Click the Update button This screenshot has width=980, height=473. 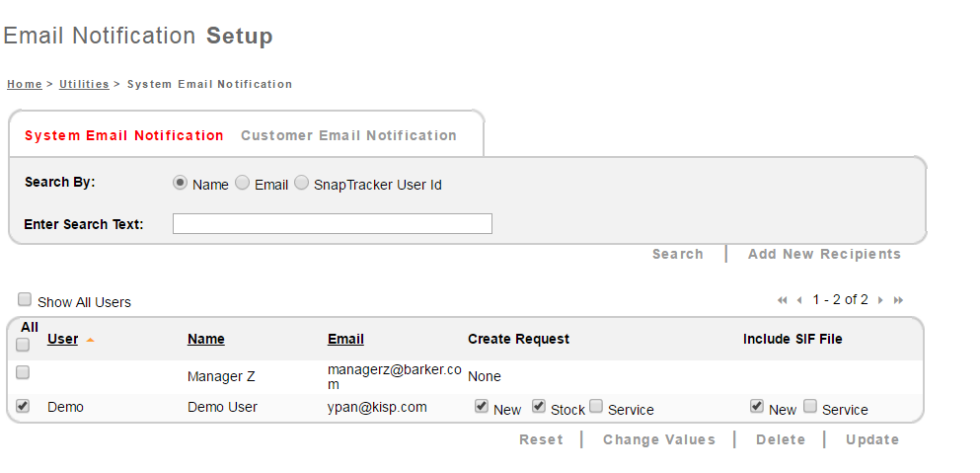click(x=872, y=439)
